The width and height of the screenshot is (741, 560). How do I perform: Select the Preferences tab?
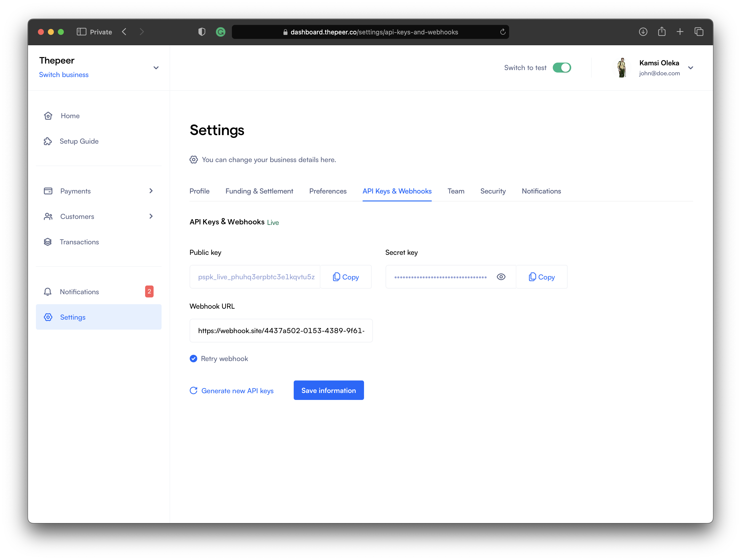click(328, 191)
